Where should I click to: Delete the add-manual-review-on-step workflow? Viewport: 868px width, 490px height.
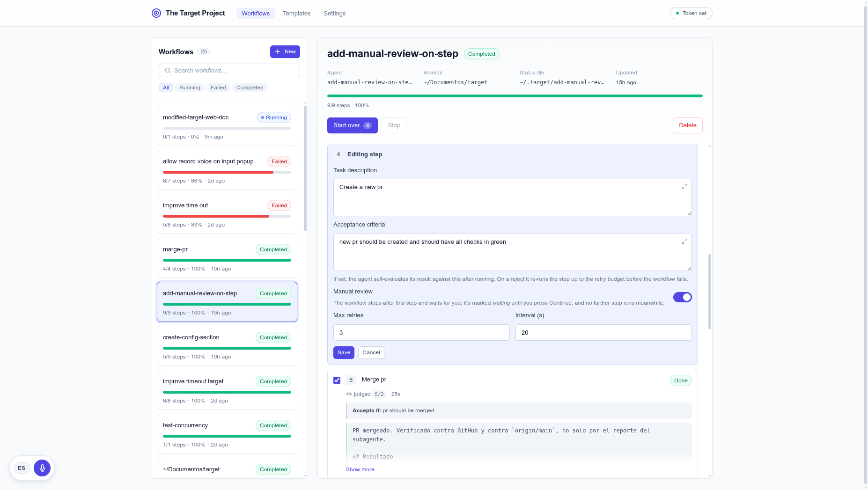[687, 125]
